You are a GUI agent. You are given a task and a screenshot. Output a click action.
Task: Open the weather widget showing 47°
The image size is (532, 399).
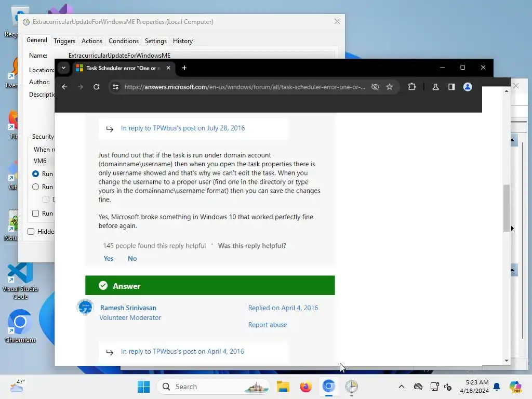click(x=17, y=386)
